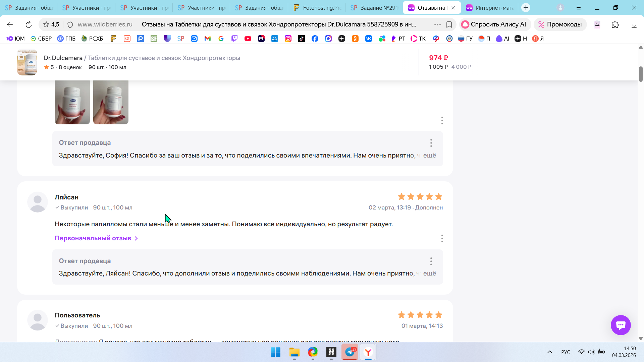Open three-dot menu on seller reply to София
The height and width of the screenshot is (362, 644).
pyautogui.click(x=431, y=143)
